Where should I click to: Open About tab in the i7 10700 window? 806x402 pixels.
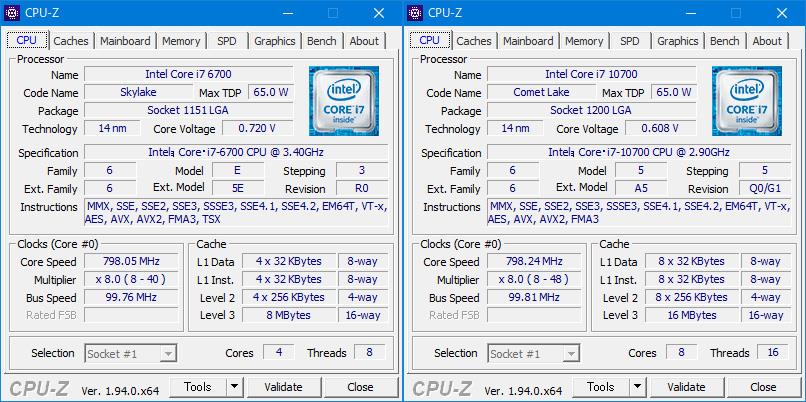[767, 41]
